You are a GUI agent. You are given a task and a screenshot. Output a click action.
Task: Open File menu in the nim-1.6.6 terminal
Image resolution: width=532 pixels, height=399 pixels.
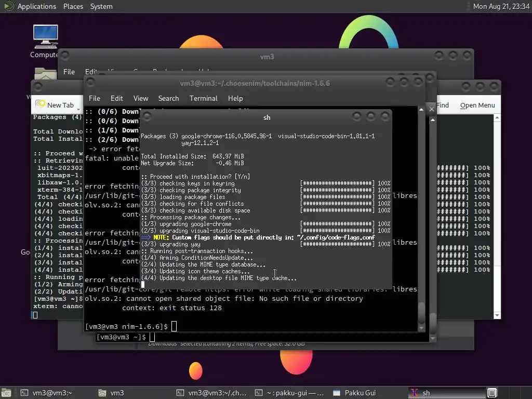coord(95,98)
